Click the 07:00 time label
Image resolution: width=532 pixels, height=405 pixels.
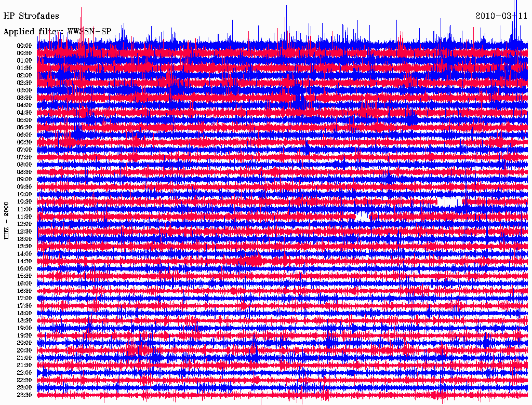(x=24, y=150)
